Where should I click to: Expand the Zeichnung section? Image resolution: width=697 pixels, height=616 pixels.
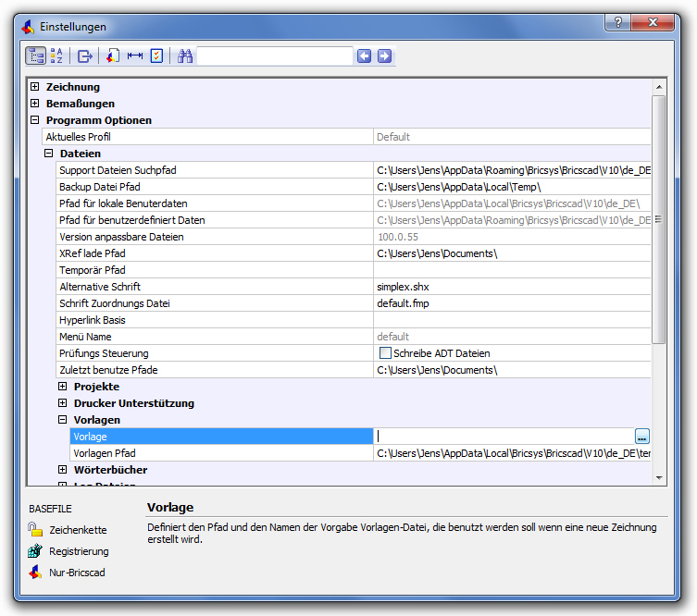coord(35,87)
